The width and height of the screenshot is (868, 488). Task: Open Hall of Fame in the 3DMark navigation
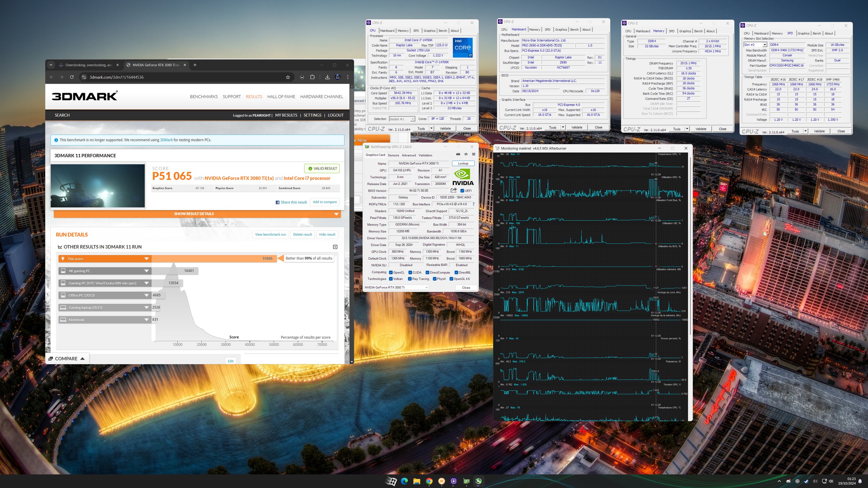coord(281,97)
